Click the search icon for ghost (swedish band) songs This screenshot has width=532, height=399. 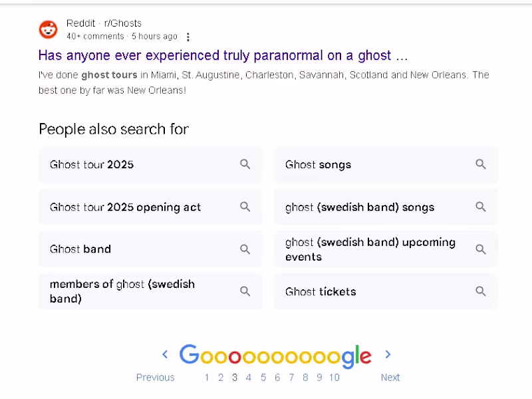coord(480,207)
